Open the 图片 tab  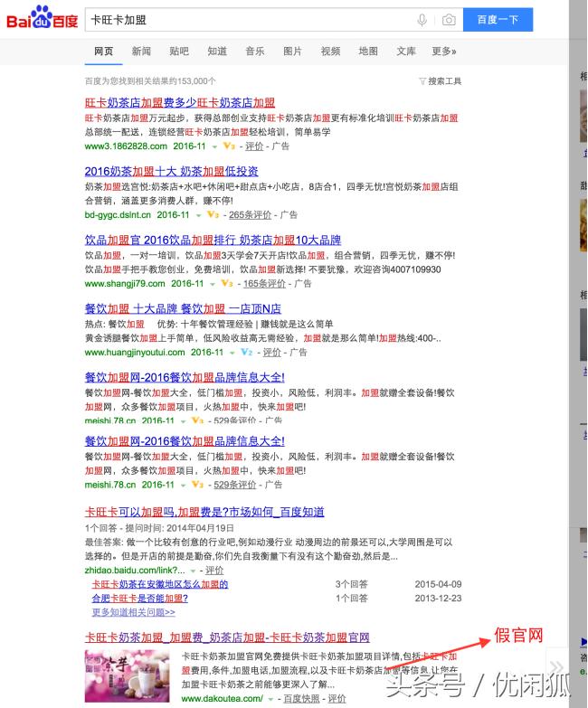[x=292, y=51]
